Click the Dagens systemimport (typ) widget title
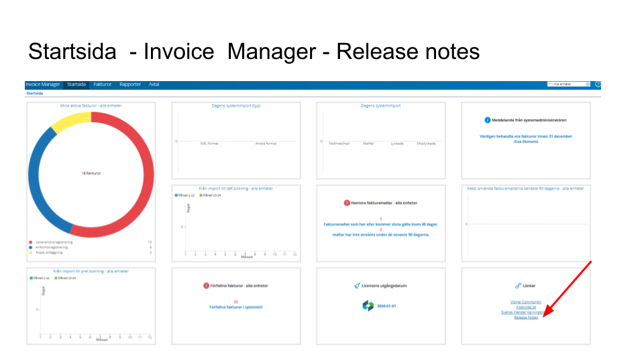The height and width of the screenshot is (362, 644). (235, 106)
